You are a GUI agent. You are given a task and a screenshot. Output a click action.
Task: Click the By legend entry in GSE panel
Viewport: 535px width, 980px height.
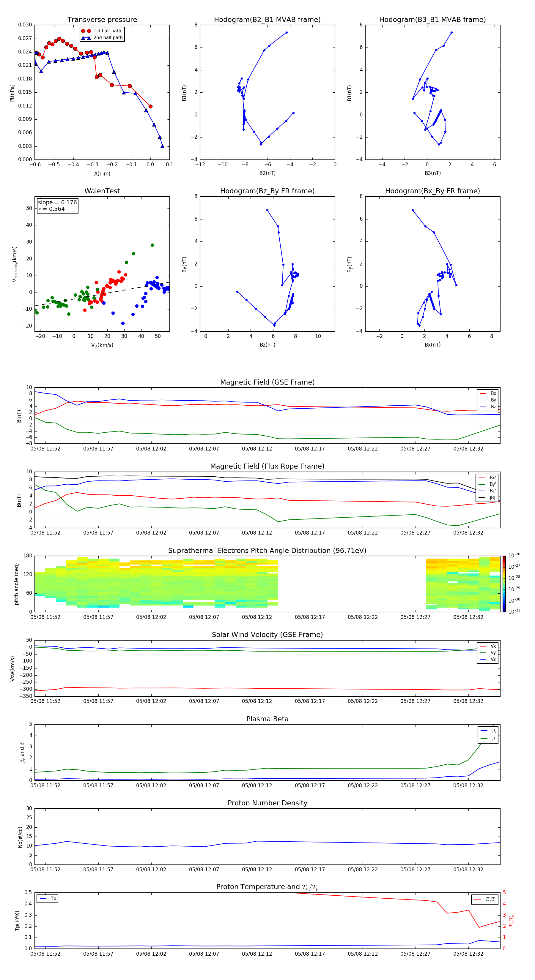tap(488, 400)
